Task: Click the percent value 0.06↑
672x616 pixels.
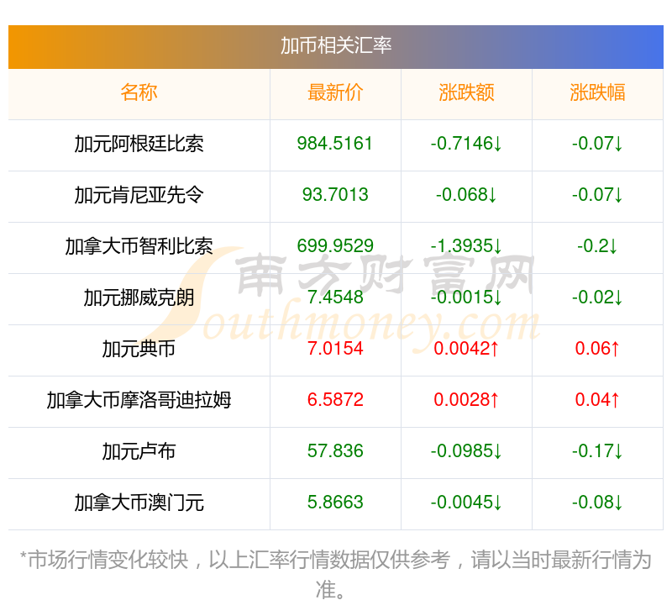Action: pyautogui.click(x=597, y=349)
